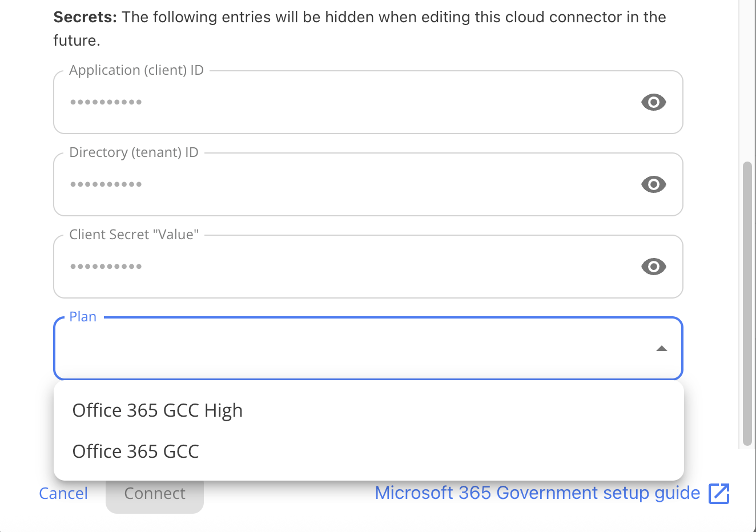Click the eye icon in the top secret field
Screen dimensions: 756x532
pos(653,102)
